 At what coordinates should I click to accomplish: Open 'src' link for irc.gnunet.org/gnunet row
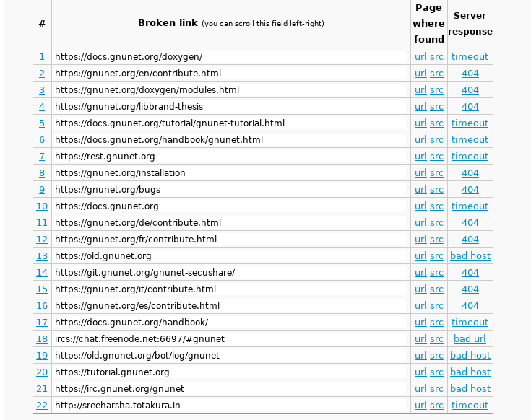(x=436, y=388)
